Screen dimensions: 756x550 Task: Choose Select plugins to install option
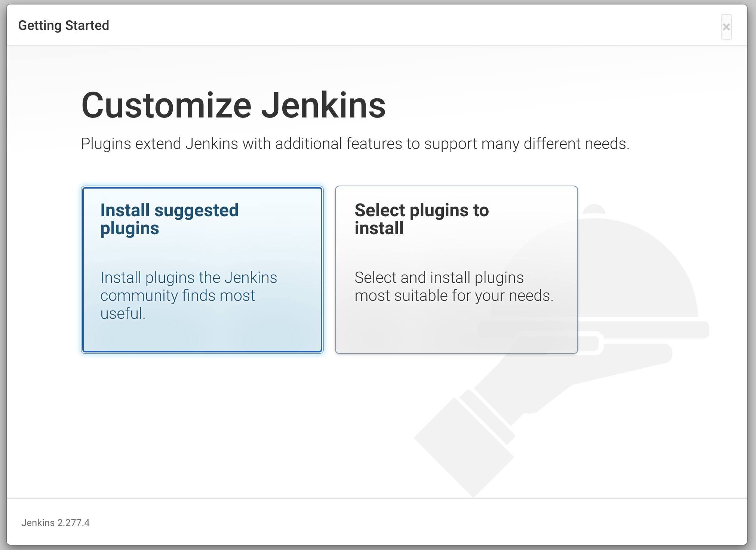456,269
